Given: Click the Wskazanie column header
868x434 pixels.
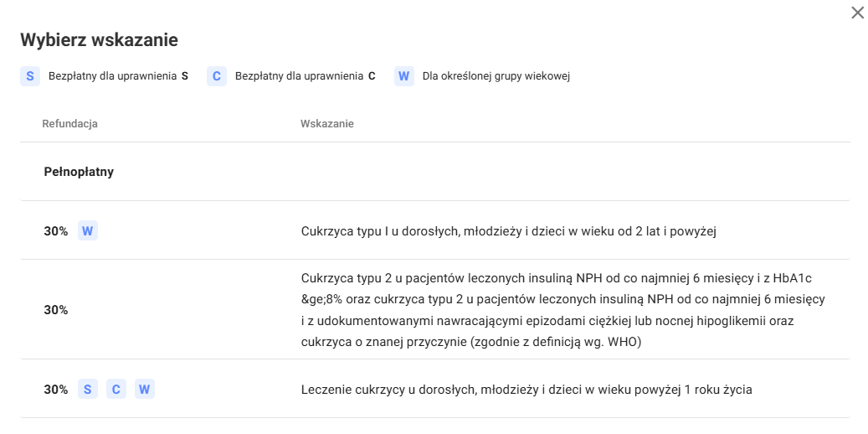Looking at the screenshot, I should pyautogui.click(x=327, y=124).
